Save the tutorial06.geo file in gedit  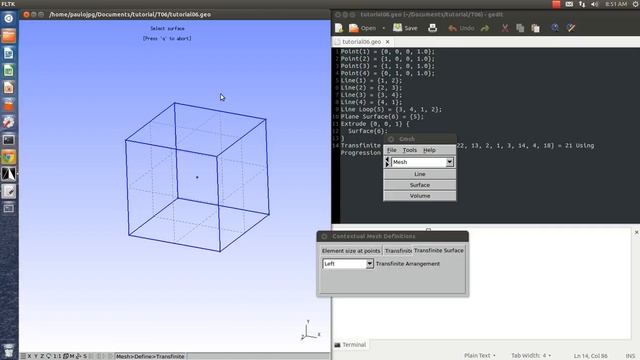(x=405, y=28)
